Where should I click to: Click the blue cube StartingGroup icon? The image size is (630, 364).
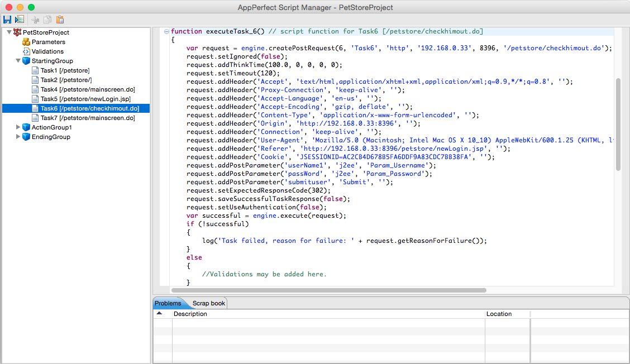(26, 61)
